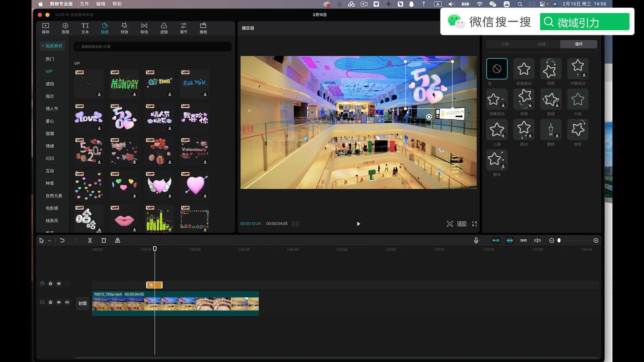The height and width of the screenshot is (362, 644).
Task: Toggle main track magnet snapping
Action: 496,240
